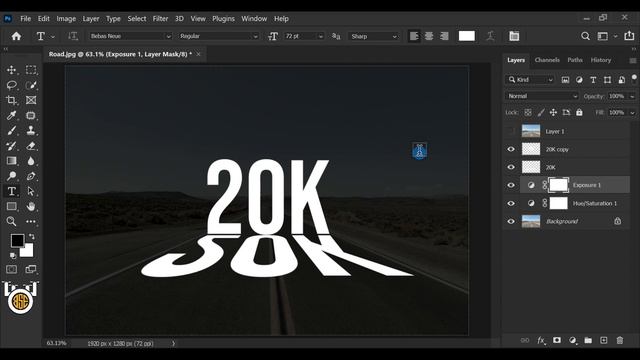Screen dimensions: 640x360
Task: Create a new group folder
Action: pyautogui.click(x=588, y=340)
